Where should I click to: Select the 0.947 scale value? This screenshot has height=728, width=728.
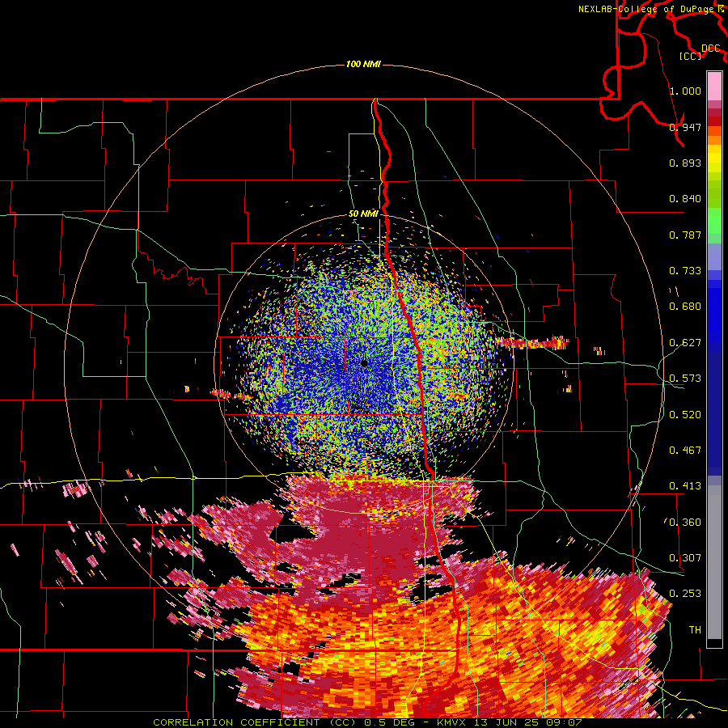[x=685, y=127]
